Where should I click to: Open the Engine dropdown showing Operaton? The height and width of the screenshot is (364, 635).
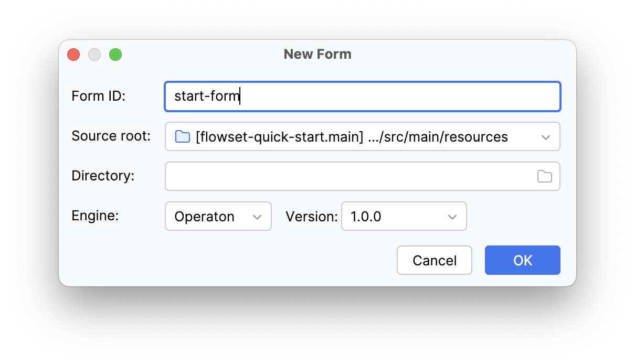(218, 216)
